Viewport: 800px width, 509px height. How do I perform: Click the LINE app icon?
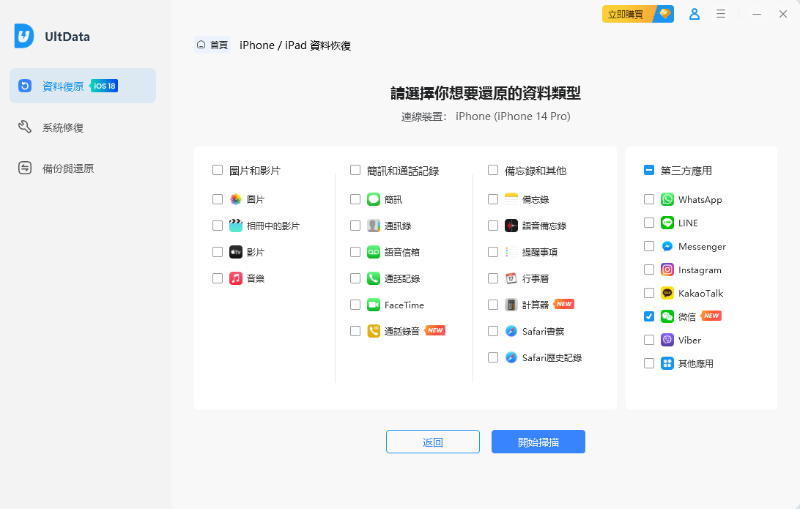667,223
